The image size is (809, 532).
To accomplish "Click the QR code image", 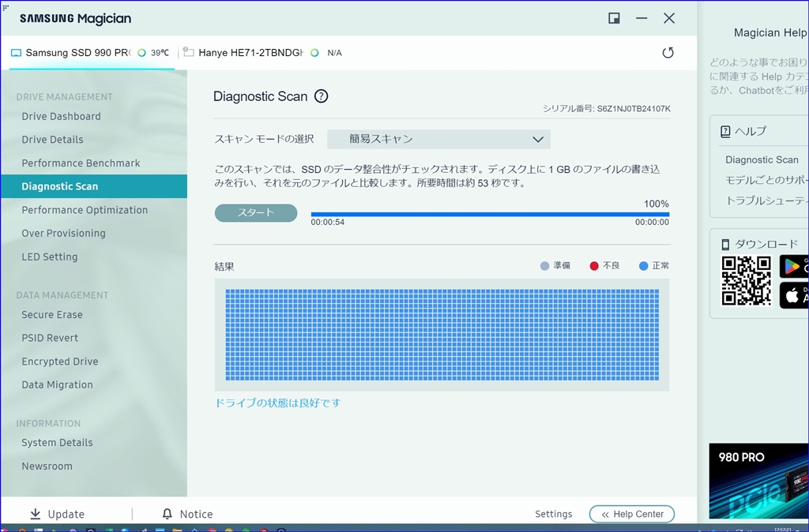I will (746, 281).
